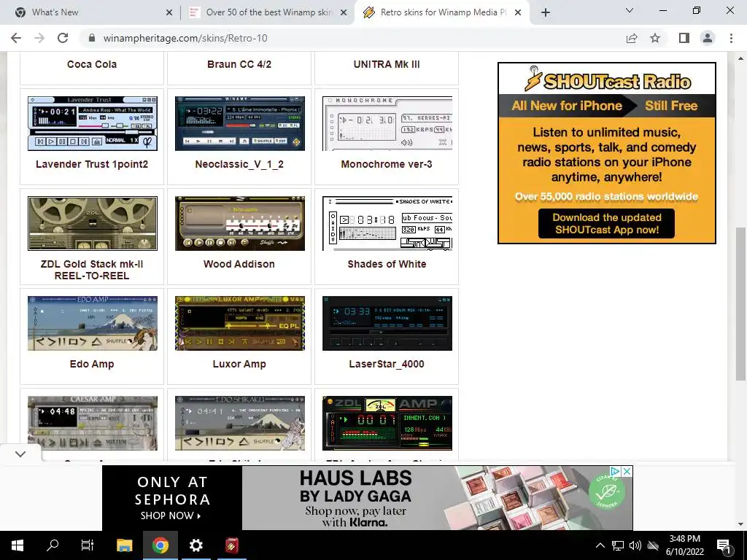Click the SHOUTcast Radio logo
747x560 pixels.
tap(607, 79)
